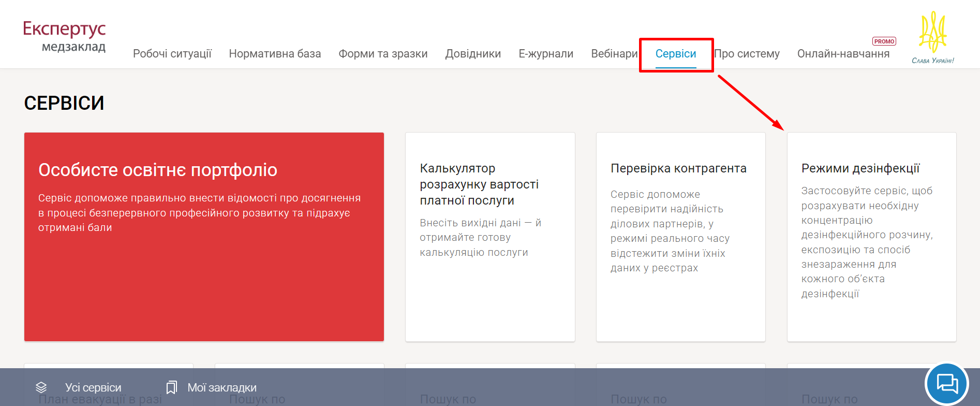Open Вебінари from the top menu

coord(614,54)
